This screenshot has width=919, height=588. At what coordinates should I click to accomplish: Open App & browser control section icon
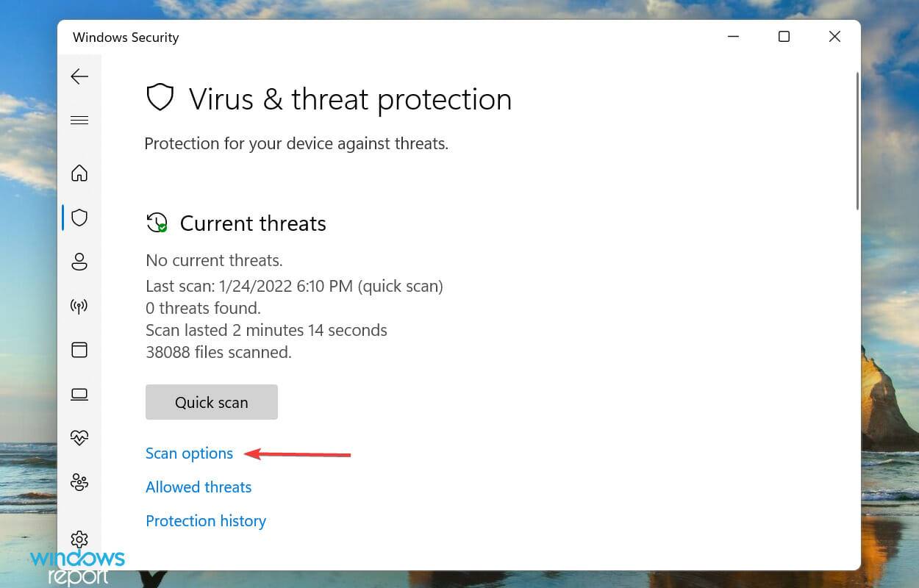coord(79,350)
